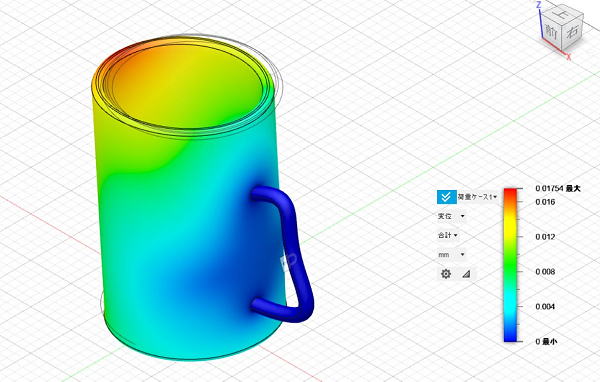Click the triangle legend size icon
Screen dimensions: 600x382
click(x=466, y=274)
